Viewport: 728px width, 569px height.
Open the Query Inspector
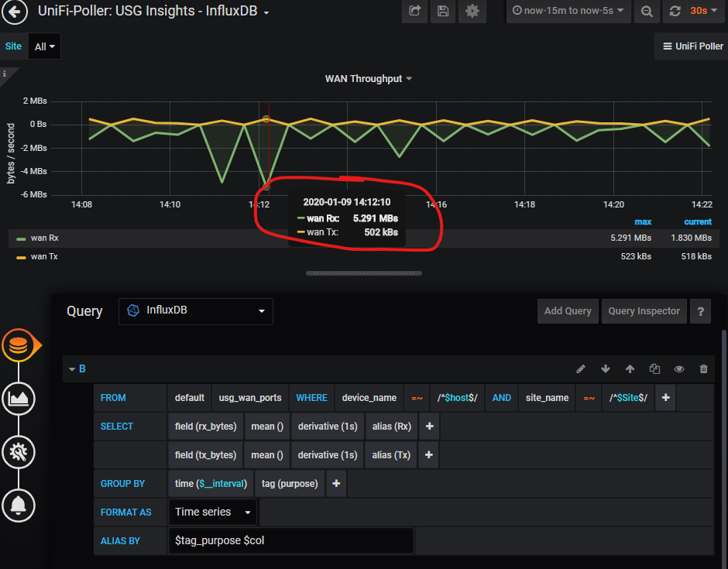click(644, 310)
